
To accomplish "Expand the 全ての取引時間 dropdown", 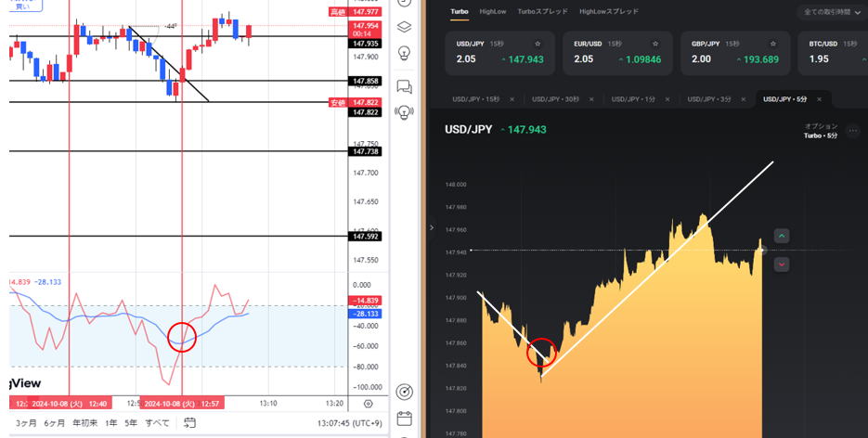I will coord(832,13).
